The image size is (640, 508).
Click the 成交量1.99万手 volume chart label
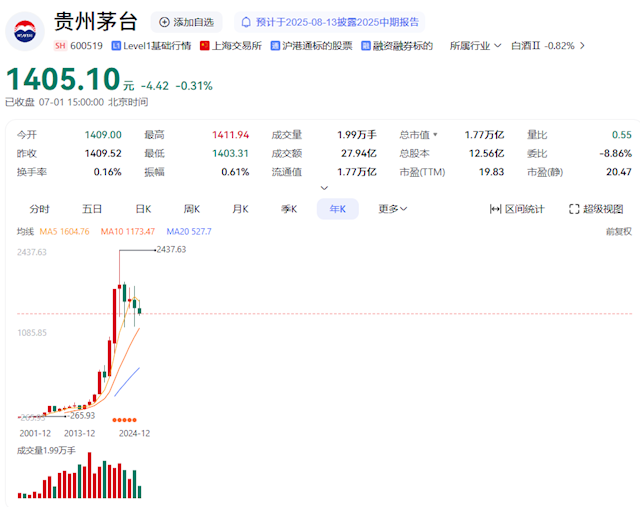(x=46, y=450)
